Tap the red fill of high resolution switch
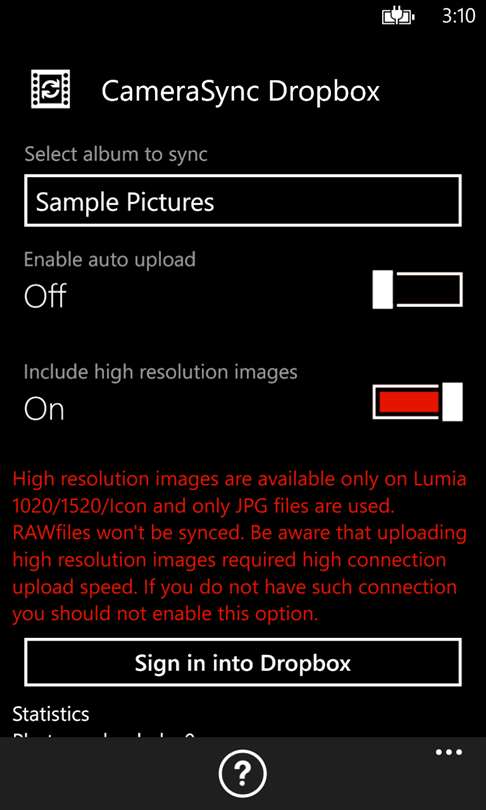 409,402
